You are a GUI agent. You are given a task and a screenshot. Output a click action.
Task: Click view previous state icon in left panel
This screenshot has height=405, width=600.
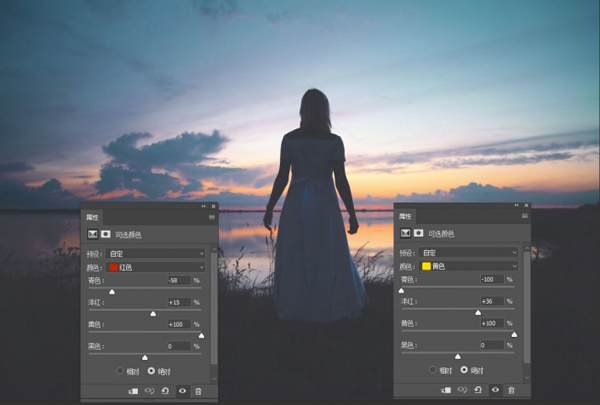(149, 391)
